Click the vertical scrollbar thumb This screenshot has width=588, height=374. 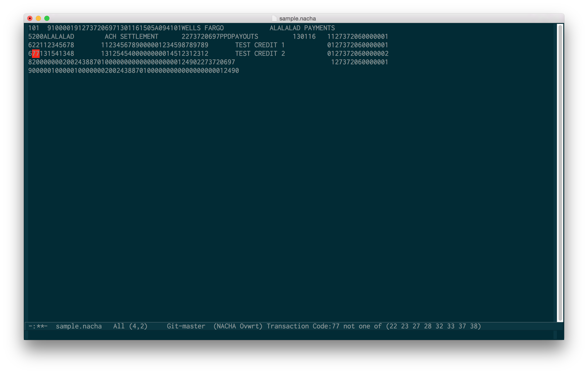pos(560,173)
